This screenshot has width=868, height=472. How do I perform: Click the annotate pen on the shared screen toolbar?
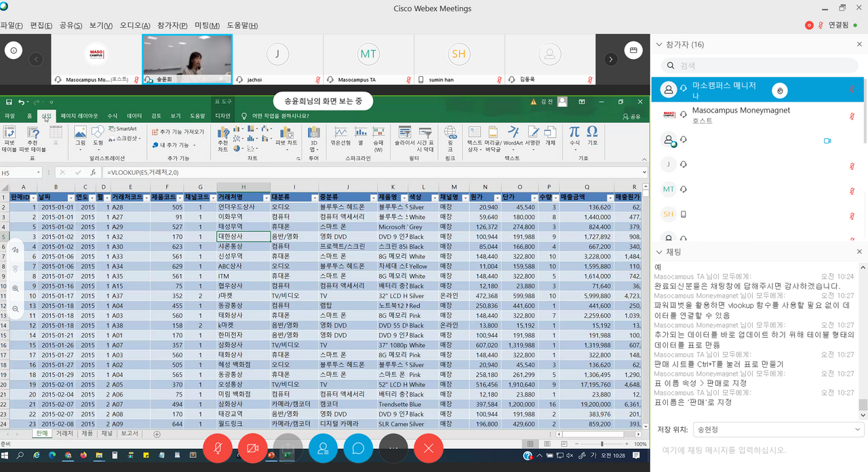click(x=15, y=250)
